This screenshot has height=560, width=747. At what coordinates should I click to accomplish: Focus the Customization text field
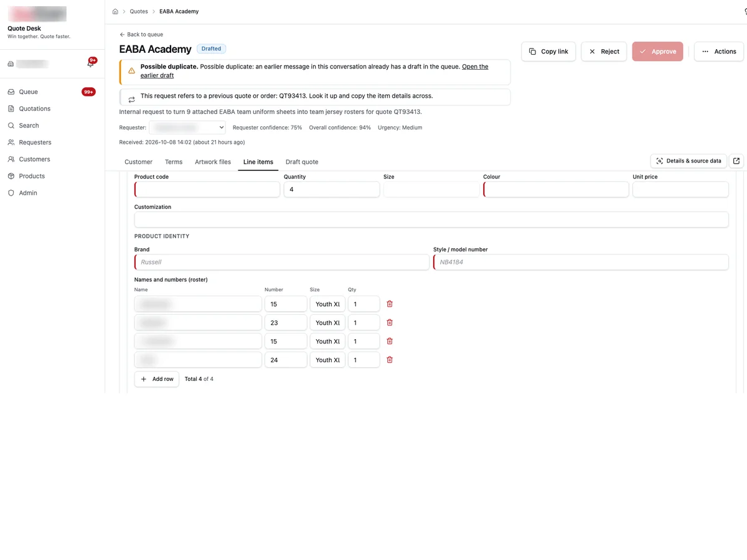[431, 220]
